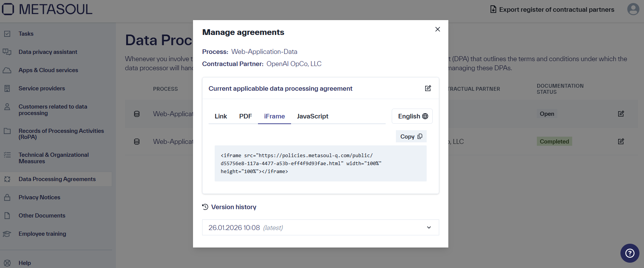Click the Privacy Notices lock icon

(7, 197)
